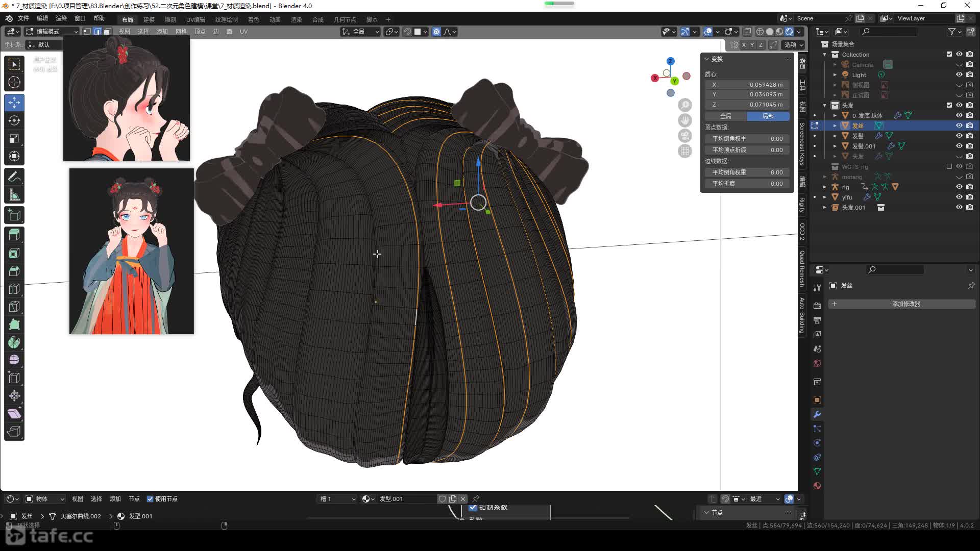Collapse the 变换 panel
This screenshot has height=551, width=980.
(x=707, y=59)
